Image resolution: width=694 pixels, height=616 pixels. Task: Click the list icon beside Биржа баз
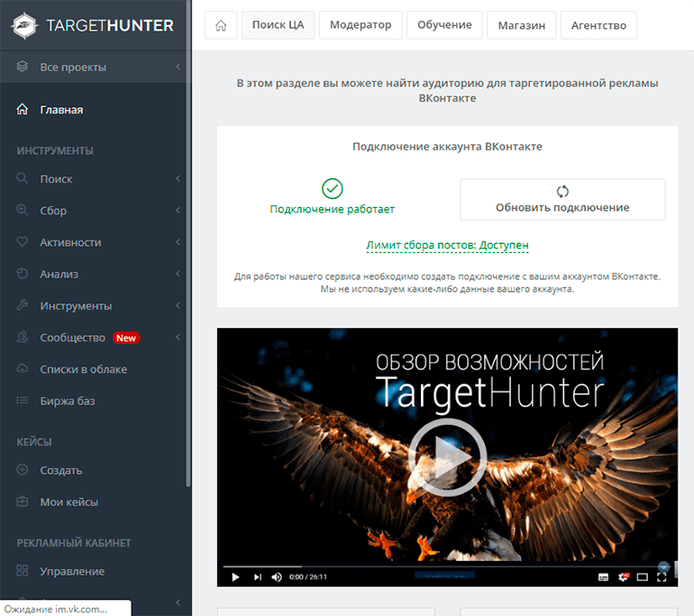click(23, 401)
